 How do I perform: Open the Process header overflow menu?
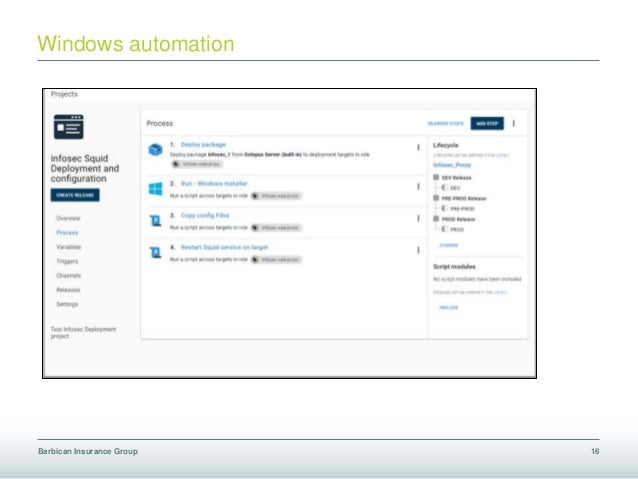point(513,123)
